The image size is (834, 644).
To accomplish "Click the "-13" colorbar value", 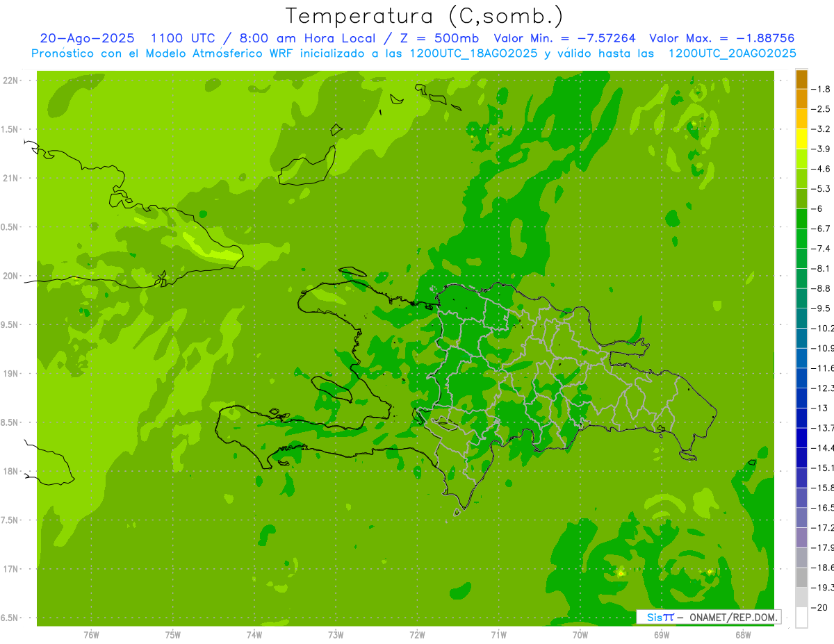I will point(819,408).
